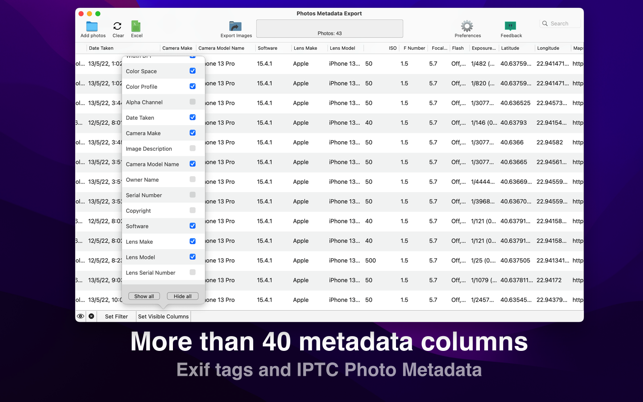Open the Feedback icon
This screenshot has width=643, height=402.
tap(510, 26)
